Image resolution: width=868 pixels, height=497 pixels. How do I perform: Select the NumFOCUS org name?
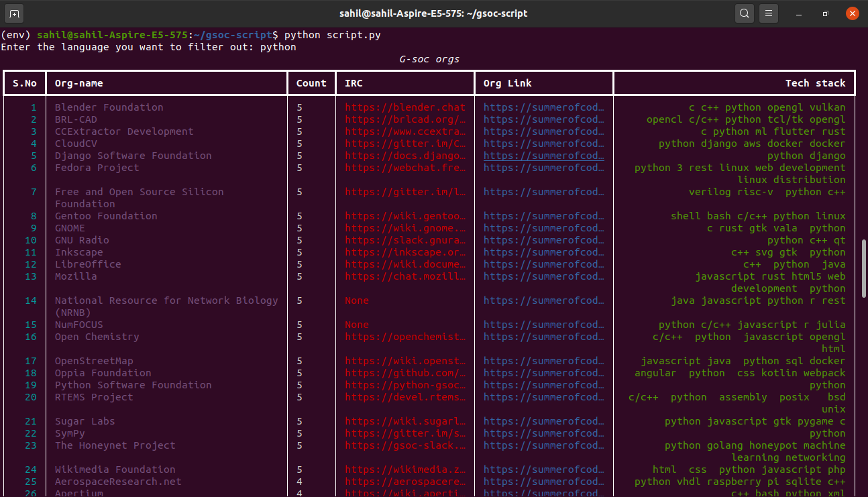click(79, 325)
